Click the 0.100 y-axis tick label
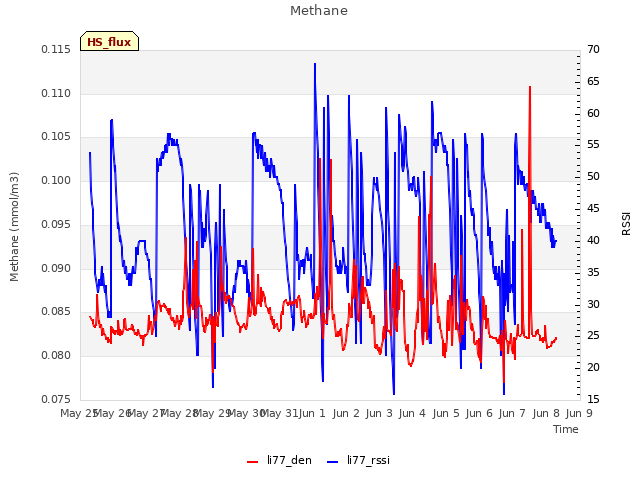The height and width of the screenshot is (480, 640). coord(56,180)
